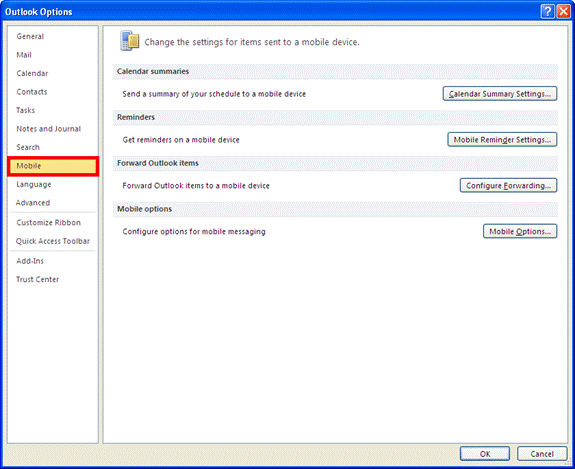Screen dimensions: 575x469
Task: Select Customize Ribbon category
Action: coord(48,223)
